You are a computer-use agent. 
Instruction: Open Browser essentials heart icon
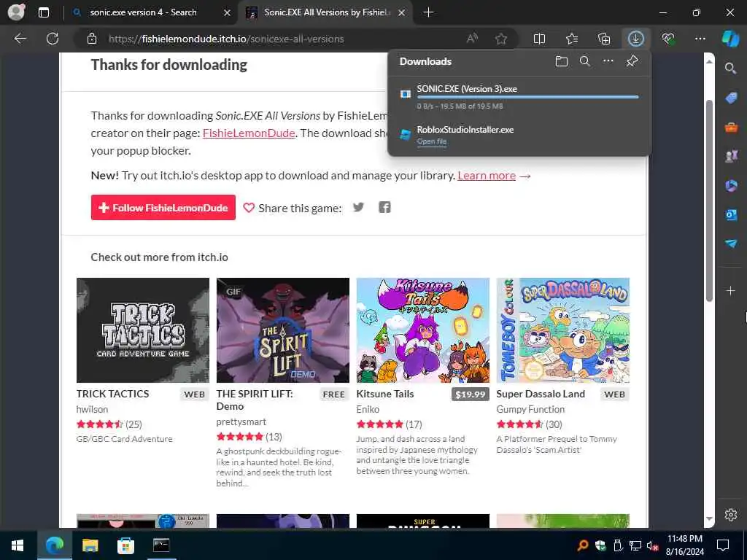pos(668,39)
